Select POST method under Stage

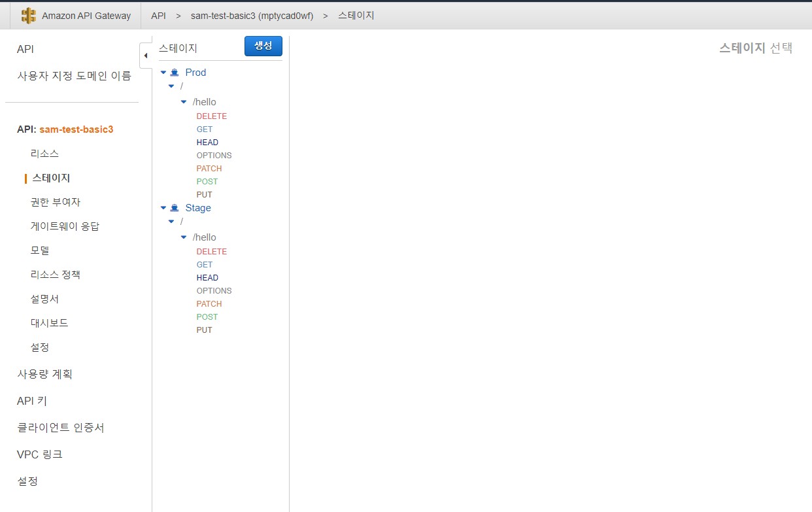coord(207,317)
